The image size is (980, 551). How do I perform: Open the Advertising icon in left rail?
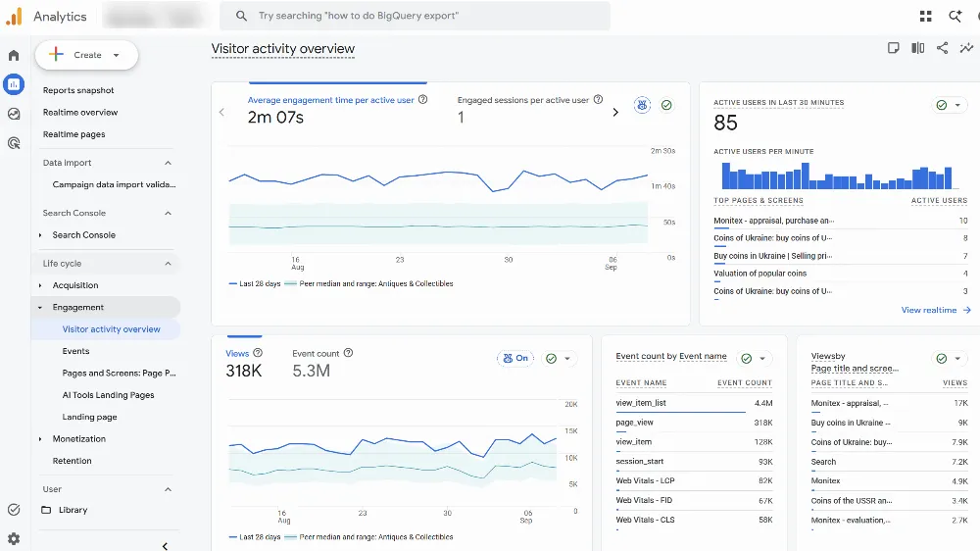(x=14, y=143)
